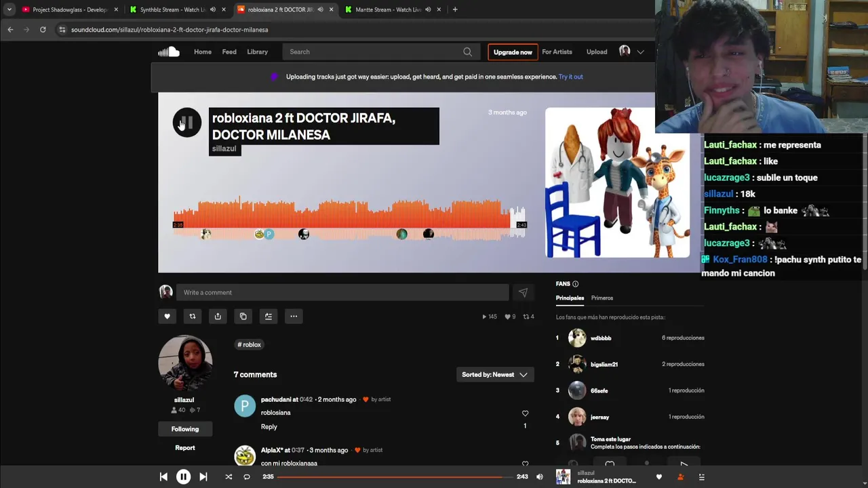Toggle repeat in the bottom player
Image resolution: width=868 pixels, height=488 pixels.
point(247,477)
